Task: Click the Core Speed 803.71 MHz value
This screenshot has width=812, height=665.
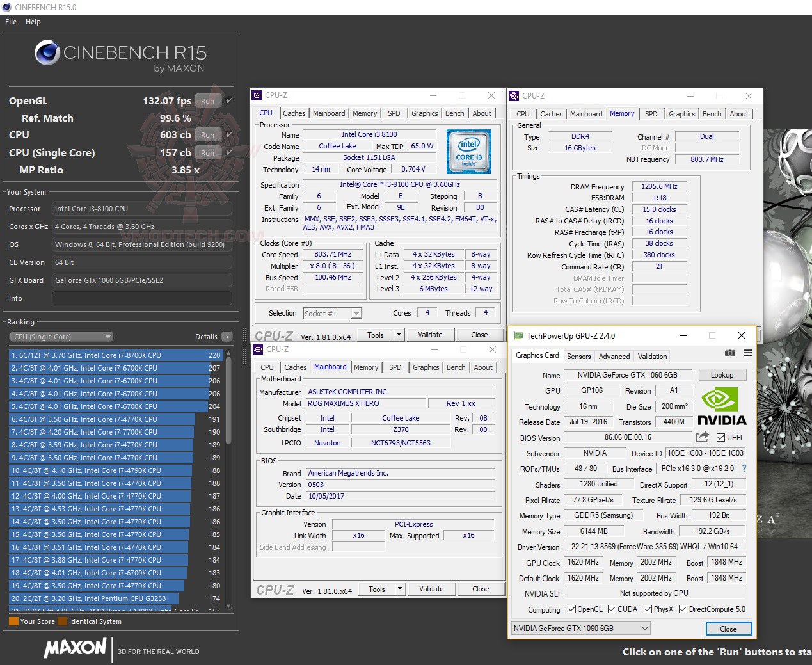Action: pyautogui.click(x=333, y=254)
